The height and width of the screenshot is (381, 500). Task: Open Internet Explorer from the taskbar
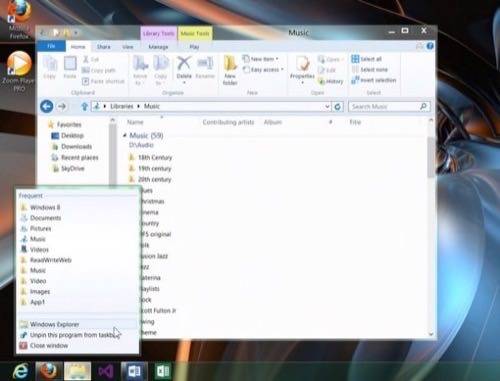click(x=20, y=371)
